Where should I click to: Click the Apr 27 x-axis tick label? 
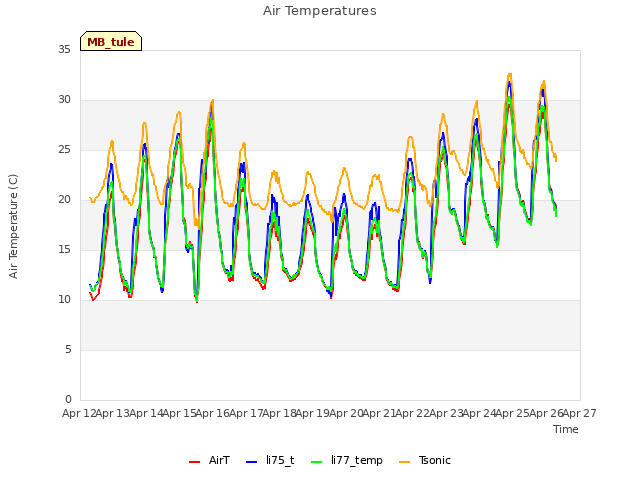[x=580, y=413]
